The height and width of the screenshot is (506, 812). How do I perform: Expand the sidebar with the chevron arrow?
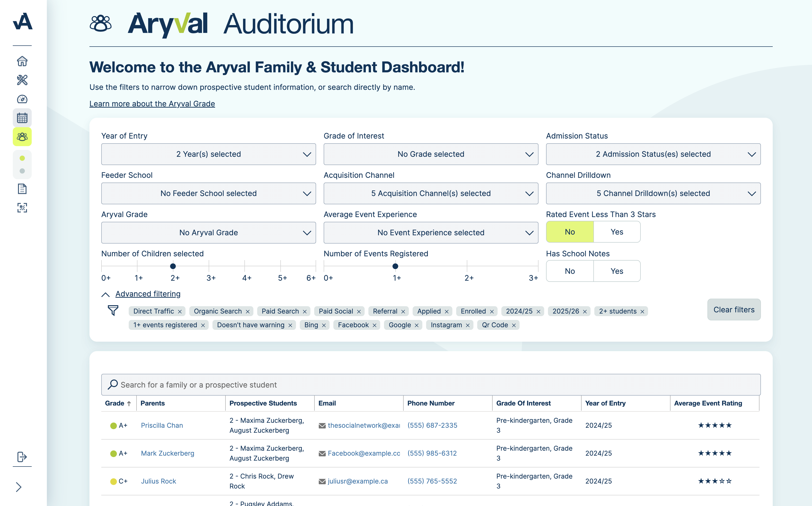tap(19, 487)
